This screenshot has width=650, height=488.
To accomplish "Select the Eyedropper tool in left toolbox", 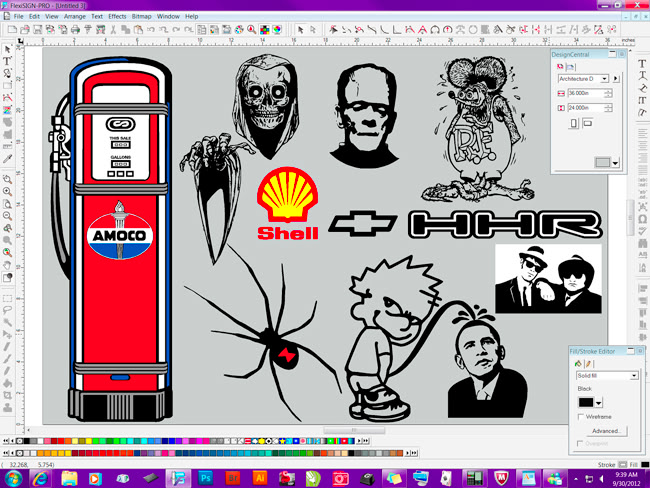I will click(x=7, y=158).
